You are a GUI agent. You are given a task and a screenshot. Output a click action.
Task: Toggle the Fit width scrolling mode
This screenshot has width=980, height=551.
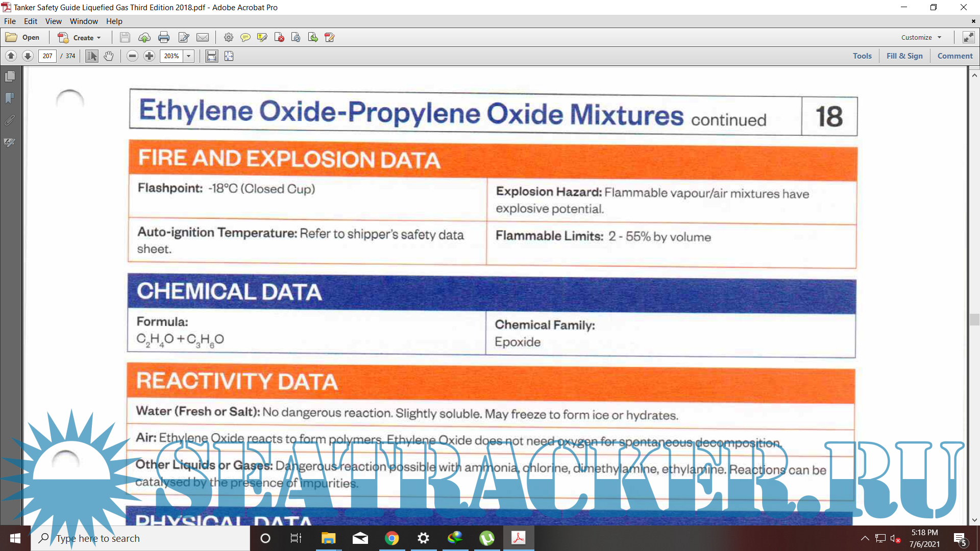[211, 56]
